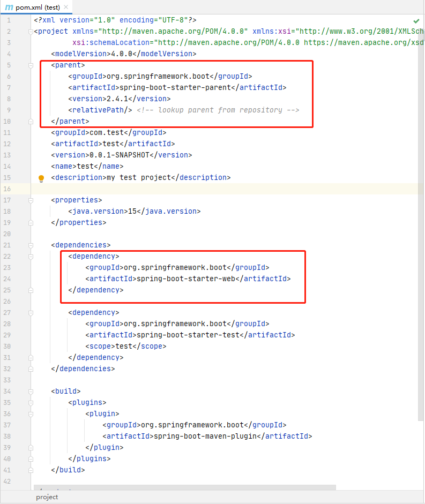The image size is (425, 504).
Task: Click the groupId text on line 23
Action: [x=175, y=267]
